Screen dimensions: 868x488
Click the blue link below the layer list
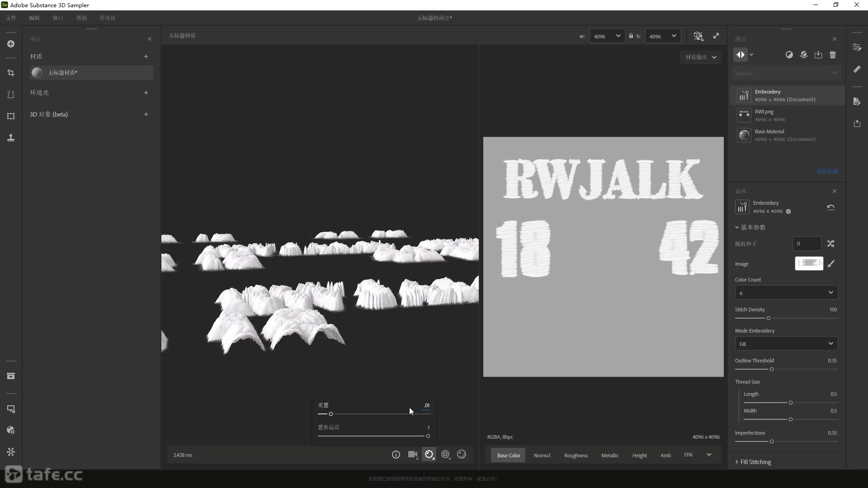point(827,171)
